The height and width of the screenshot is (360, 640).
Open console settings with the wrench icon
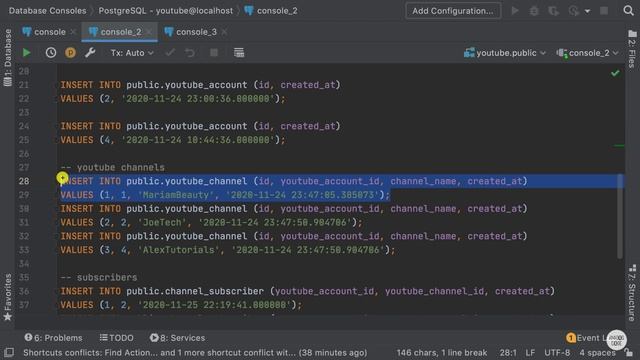coord(90,53)
